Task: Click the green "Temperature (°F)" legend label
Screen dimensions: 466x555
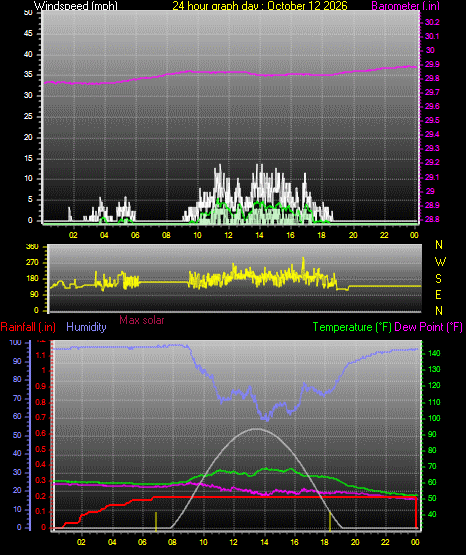Action: click(352, 327)
